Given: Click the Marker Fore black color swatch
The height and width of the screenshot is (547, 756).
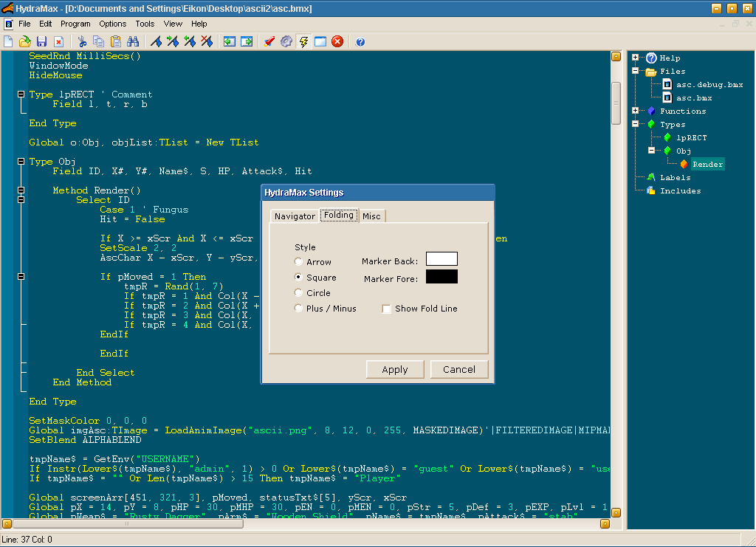Looking at the screenshot, I should click(x=441, y=277).
